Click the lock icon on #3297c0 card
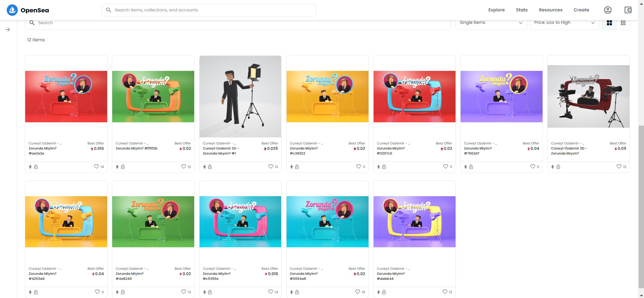644x298 pixels. [384, 167]
